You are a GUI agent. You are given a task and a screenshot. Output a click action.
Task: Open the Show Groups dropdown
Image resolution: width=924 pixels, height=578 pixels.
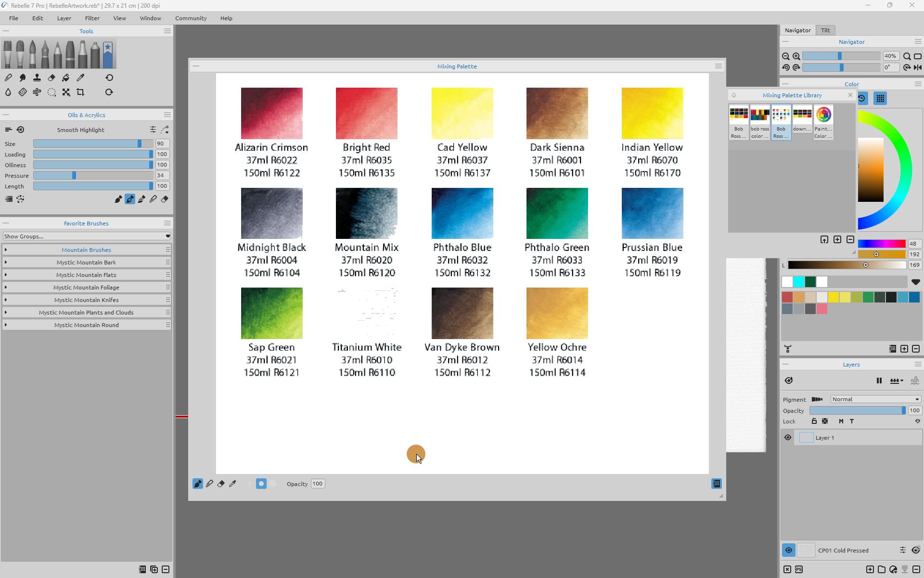[87, 236]
